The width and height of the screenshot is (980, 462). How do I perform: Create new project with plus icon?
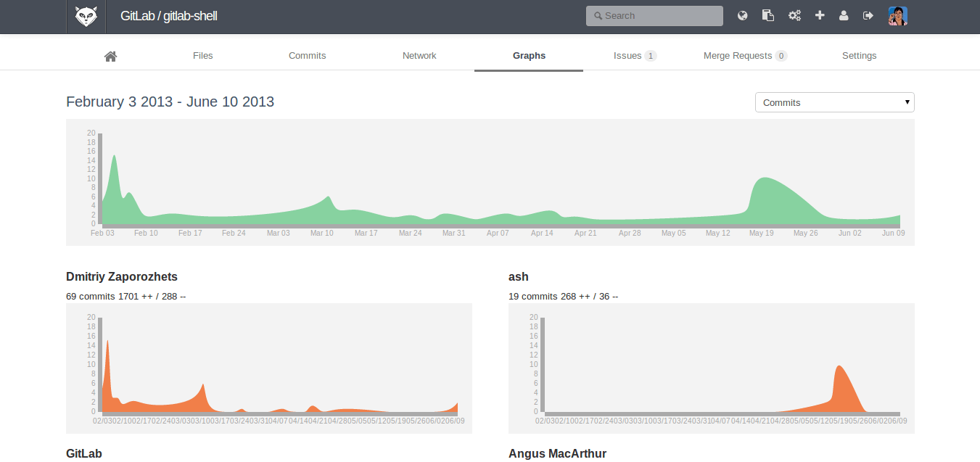point(820,15)
